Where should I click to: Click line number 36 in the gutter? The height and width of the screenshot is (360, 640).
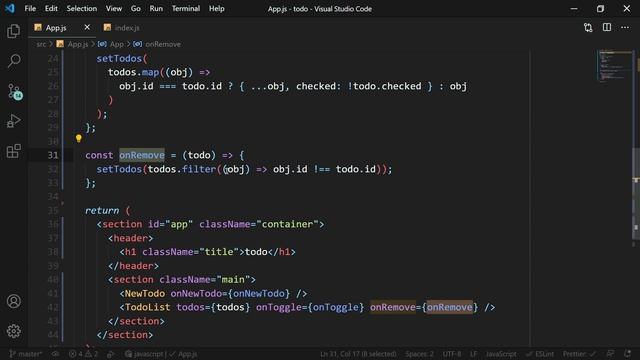pos(53,224)
